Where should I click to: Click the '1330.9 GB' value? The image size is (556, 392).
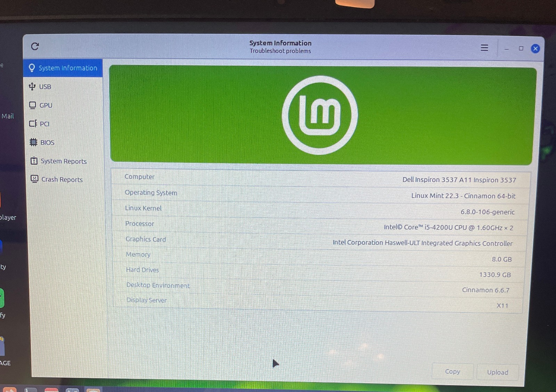tap(495, 275)
